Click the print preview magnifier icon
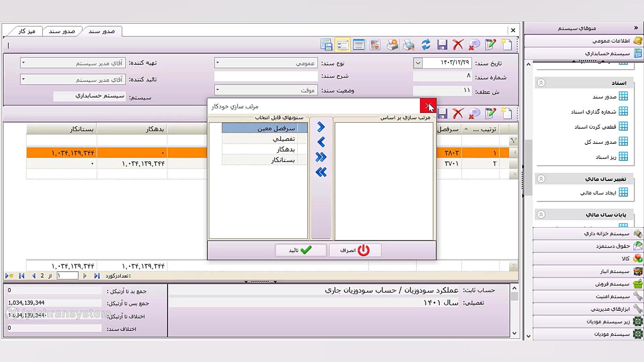 pyautogui.click(x=409, y=45)
